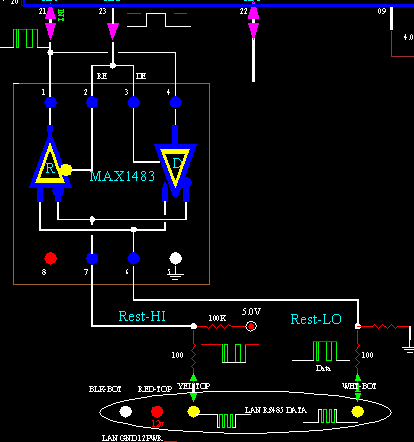Viewport: 414px width, 442px height.
Task: Click the blue pin 3 DE node
Action: [x=134, y=102]
